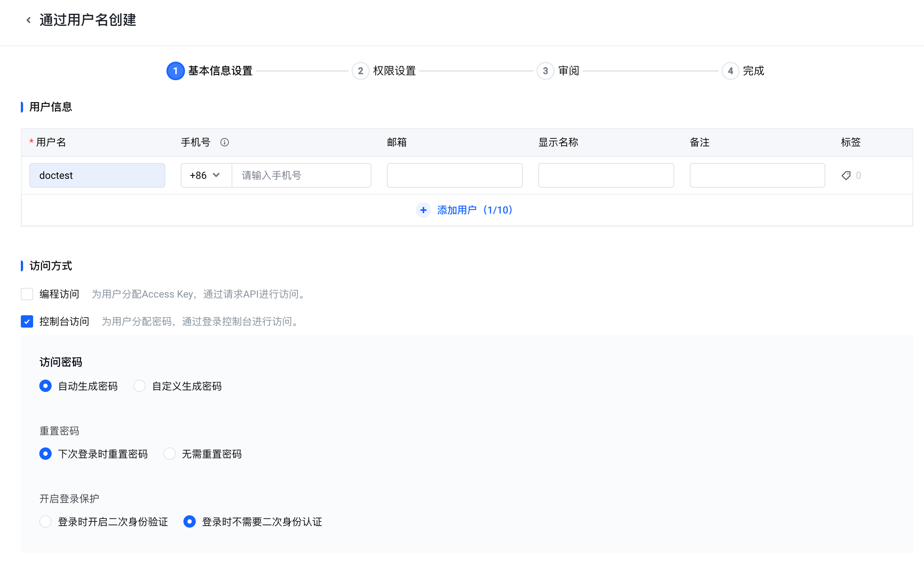Viewport: 924px width, 565px height.
Task: Click step 2 circle 权限设置
Action: [360, 71]
